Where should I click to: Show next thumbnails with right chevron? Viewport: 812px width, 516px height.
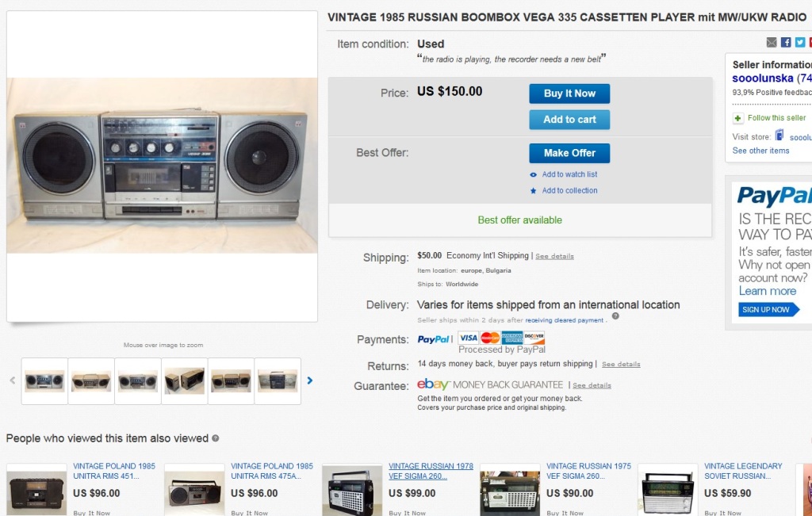click(310, 380)
